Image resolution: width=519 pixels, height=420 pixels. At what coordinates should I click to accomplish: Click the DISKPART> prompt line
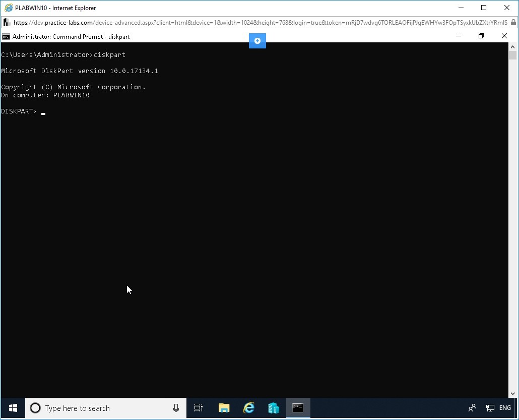[23, 111]
